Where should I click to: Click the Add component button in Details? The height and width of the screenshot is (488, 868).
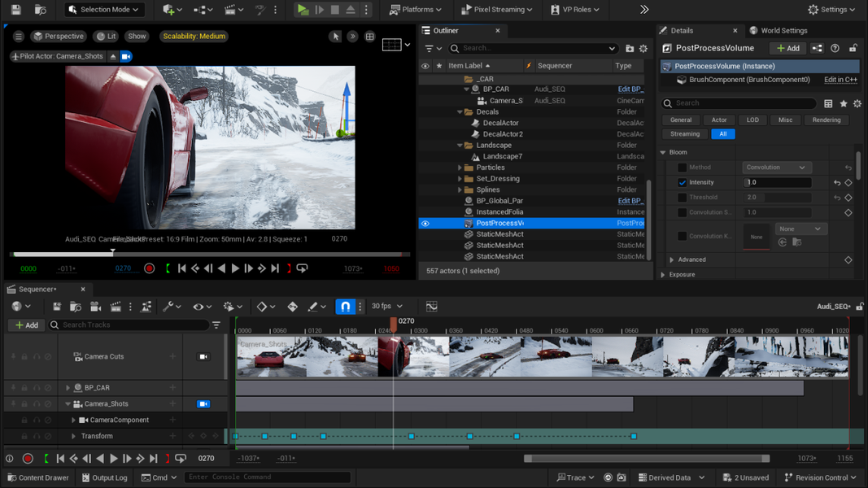click(787, 48)
